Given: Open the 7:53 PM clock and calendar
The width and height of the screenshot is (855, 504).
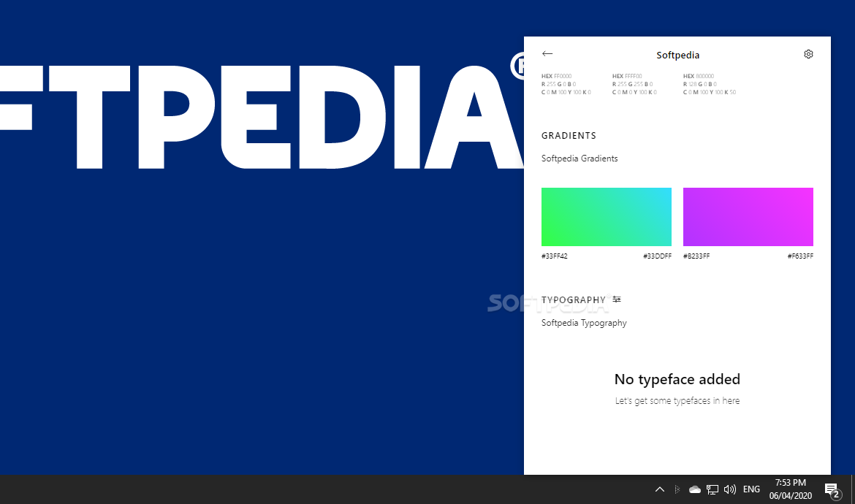Looking at the screenshot, I should [x=791, y=489].
